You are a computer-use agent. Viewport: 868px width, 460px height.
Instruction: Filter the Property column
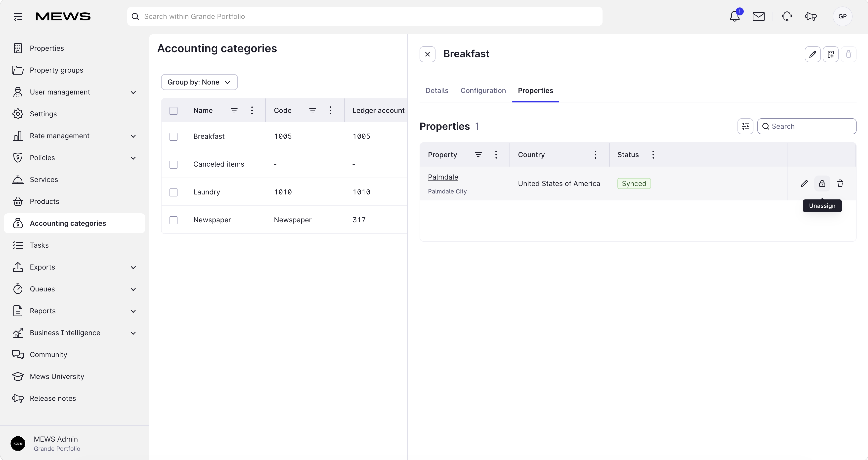click(x=478, y=155)
